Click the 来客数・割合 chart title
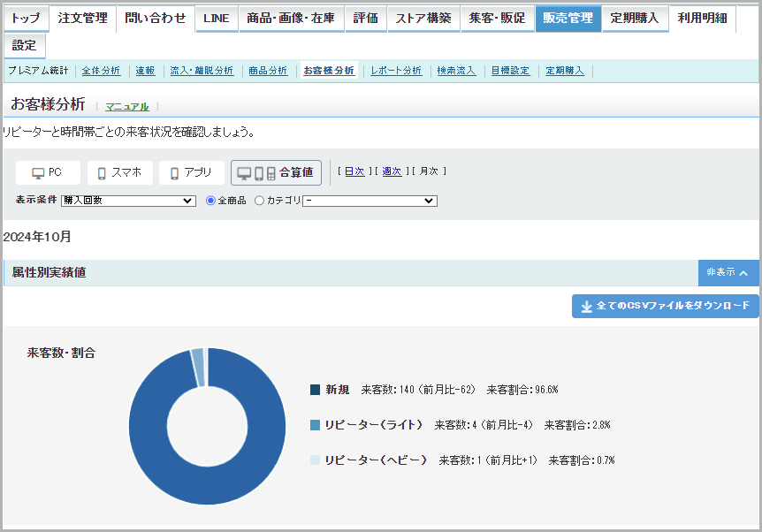Image resolution: width=762 pixels, height=532 pixels. point(61,353)
